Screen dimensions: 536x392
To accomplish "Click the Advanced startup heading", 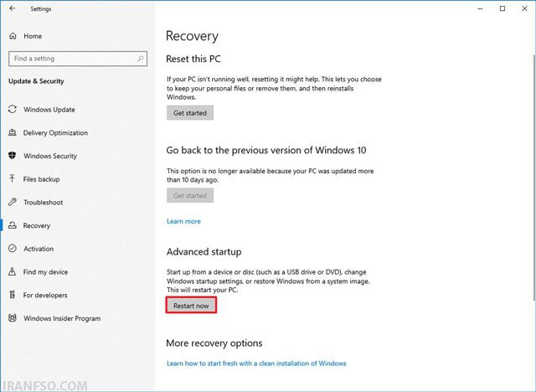I will pos(204,252).
